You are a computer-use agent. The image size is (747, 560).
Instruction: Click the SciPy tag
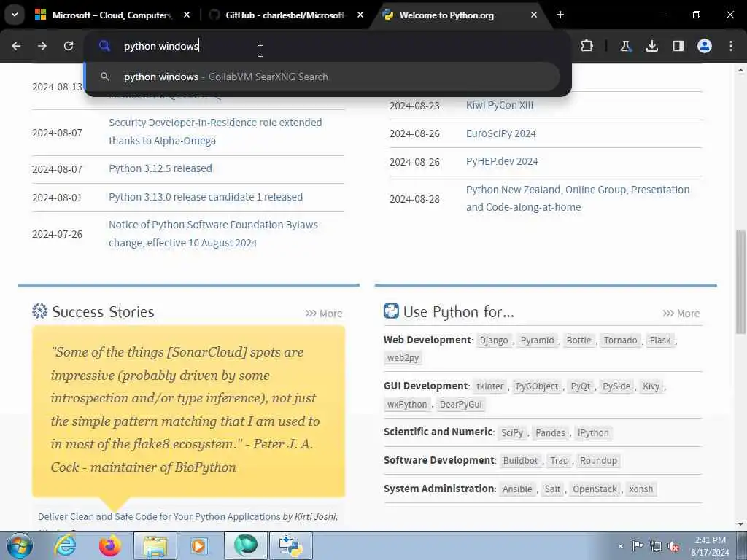point(512,433)
